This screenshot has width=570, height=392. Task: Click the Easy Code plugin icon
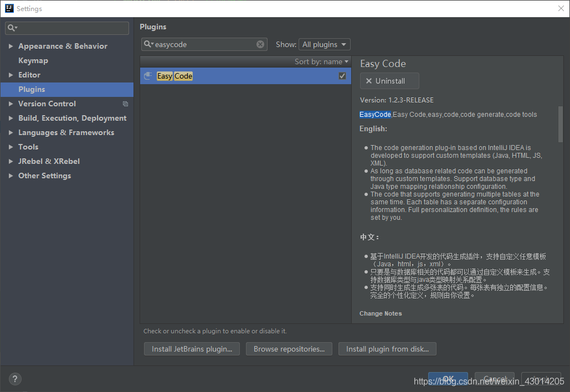pos(148,76)
